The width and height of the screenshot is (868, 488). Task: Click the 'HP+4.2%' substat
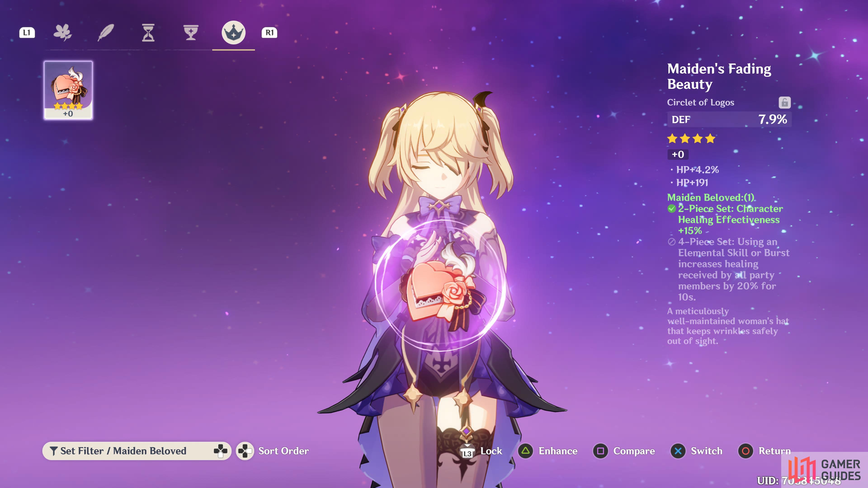tap(697, 170)
